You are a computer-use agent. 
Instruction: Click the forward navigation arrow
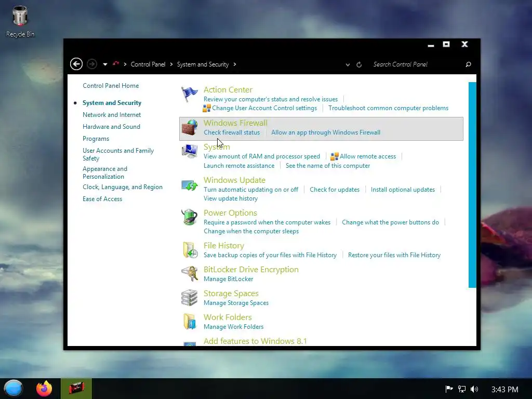[x=91, y=64]
